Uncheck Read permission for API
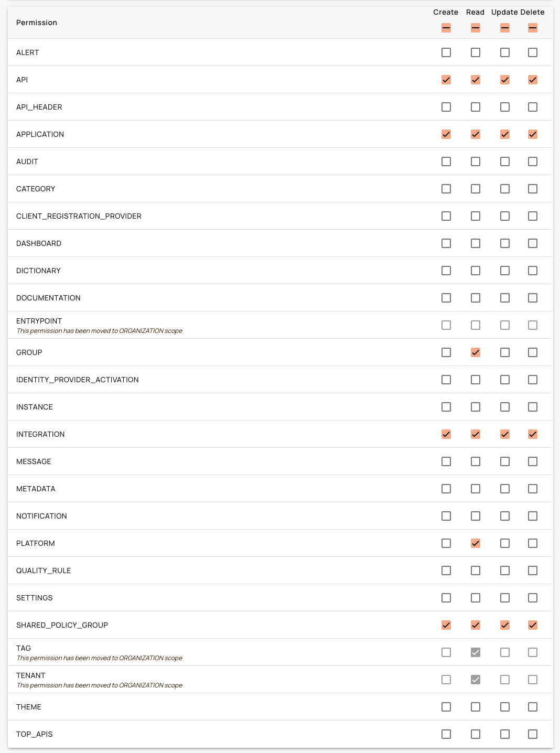560x753 pixels. [x=476, y=80]
